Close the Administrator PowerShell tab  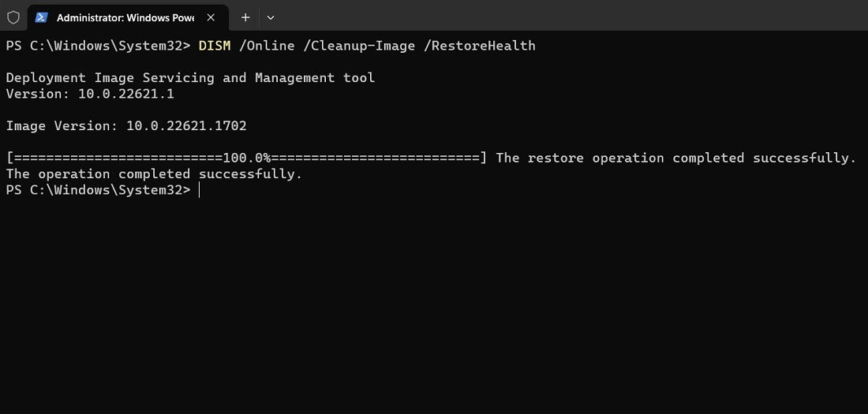tap(211, 17)
